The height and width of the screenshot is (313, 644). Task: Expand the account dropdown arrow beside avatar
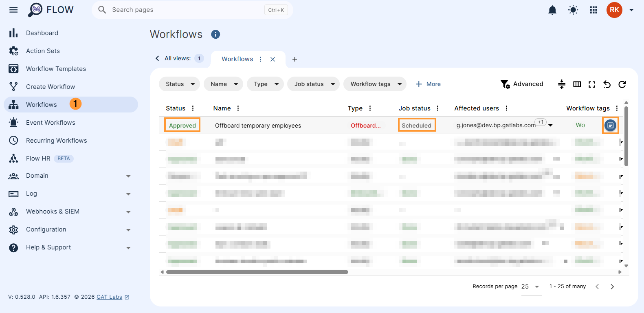coord(631,10)
